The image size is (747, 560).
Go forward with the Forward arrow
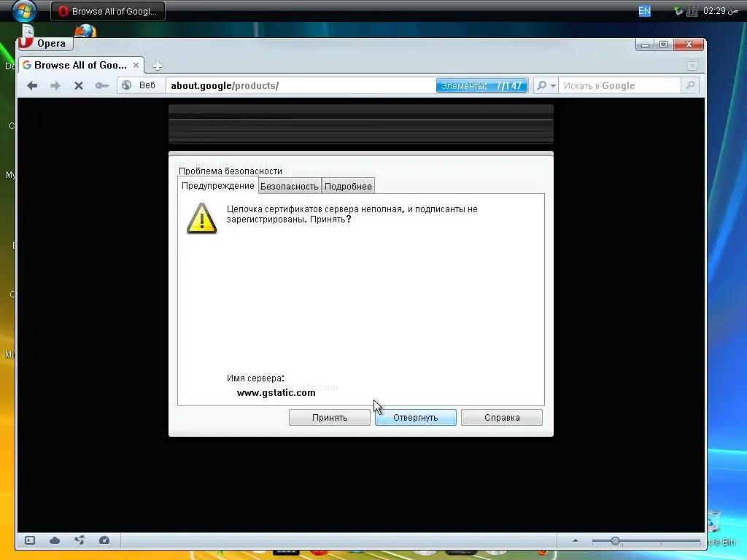[55, 86]
